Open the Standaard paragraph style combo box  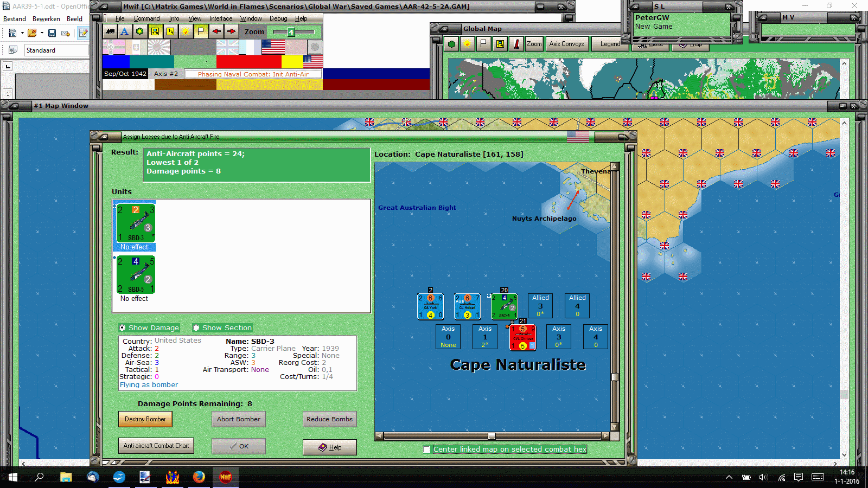click(x=56, y=50)
